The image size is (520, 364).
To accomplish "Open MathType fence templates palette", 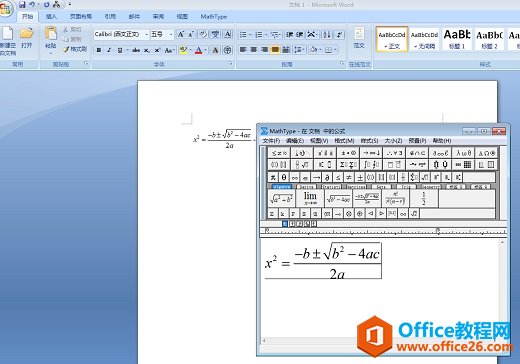I will pos(280,164).
